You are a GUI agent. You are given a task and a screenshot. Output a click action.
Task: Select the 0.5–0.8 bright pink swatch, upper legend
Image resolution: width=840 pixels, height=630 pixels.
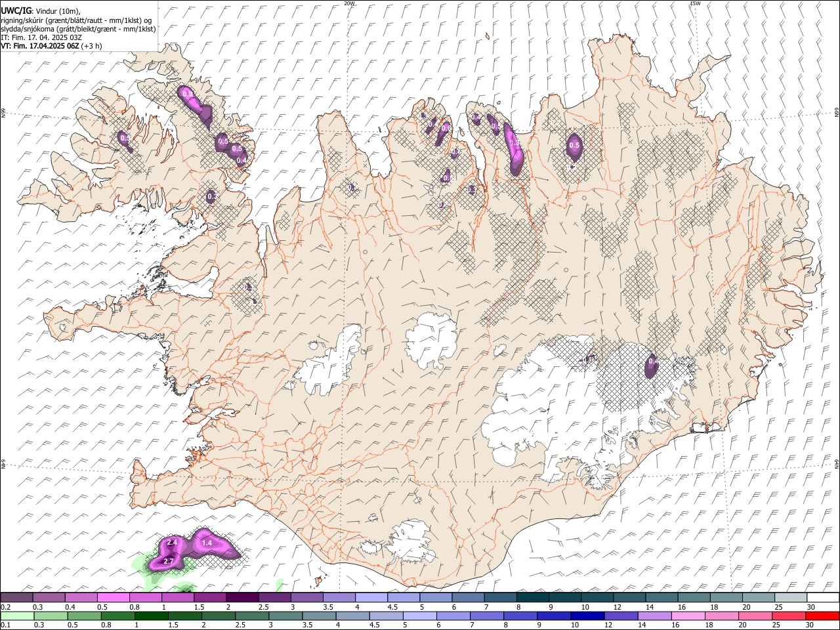coord(114,597)
